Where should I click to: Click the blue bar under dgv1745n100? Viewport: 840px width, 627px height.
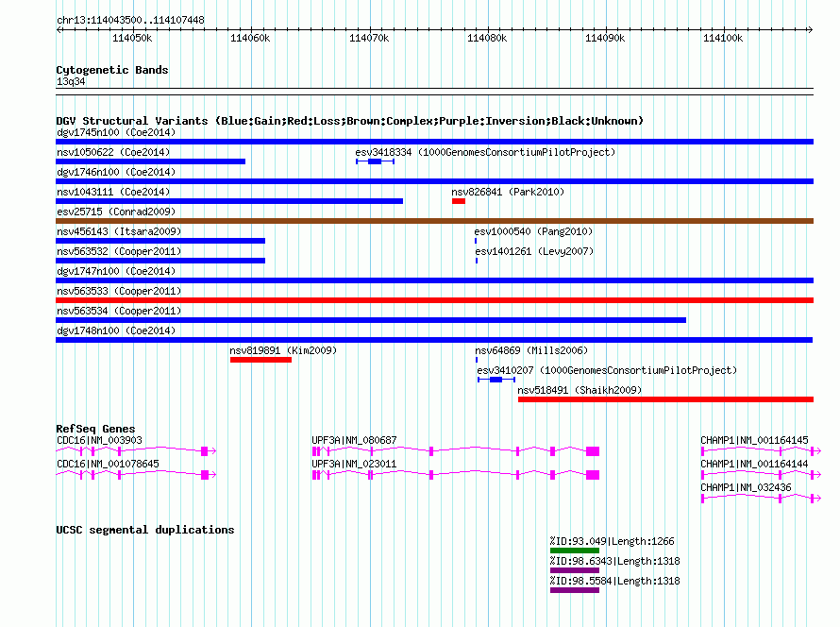point(434,142)
